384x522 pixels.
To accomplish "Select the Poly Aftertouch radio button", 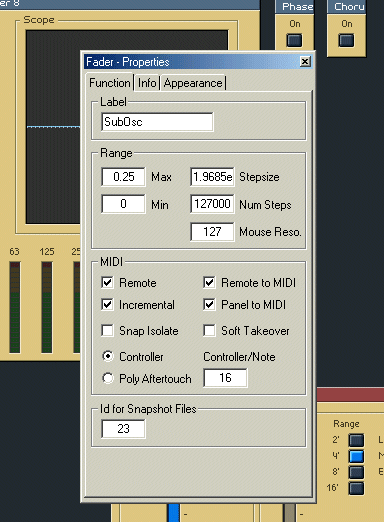I will (x=108, y=378).
